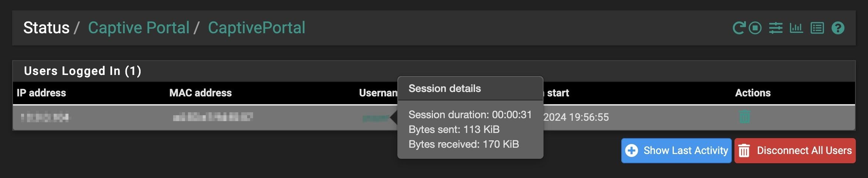
Task: Select the blurred MAC address cell
Action: pyautogui.click(x=213, y=117)
